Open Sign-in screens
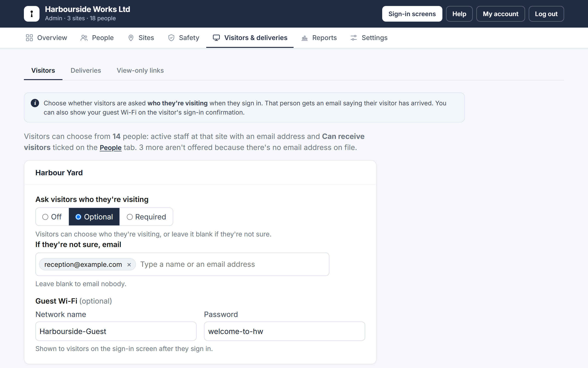The height and width of the screenshot is (368, 588). tap(412, 14)
